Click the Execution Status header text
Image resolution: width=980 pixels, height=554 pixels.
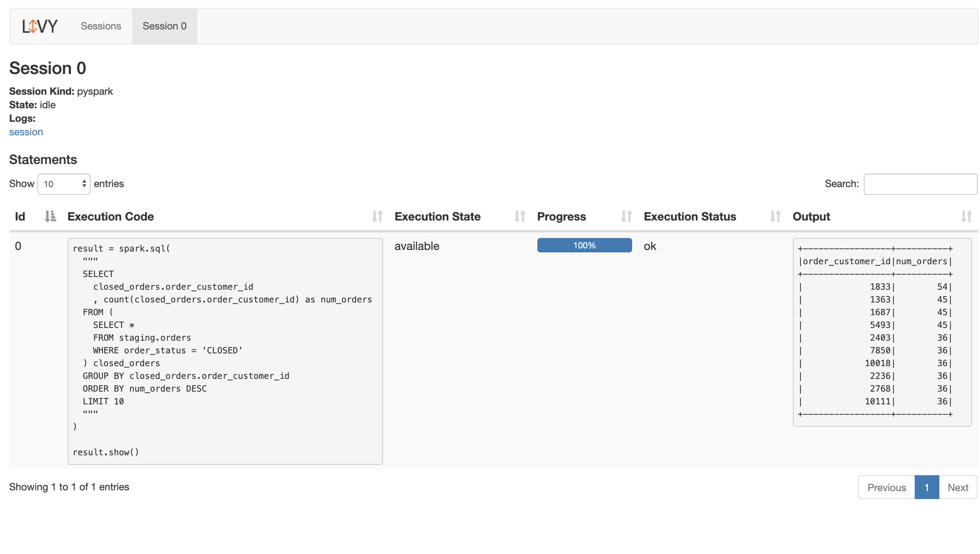pos(690,217)
